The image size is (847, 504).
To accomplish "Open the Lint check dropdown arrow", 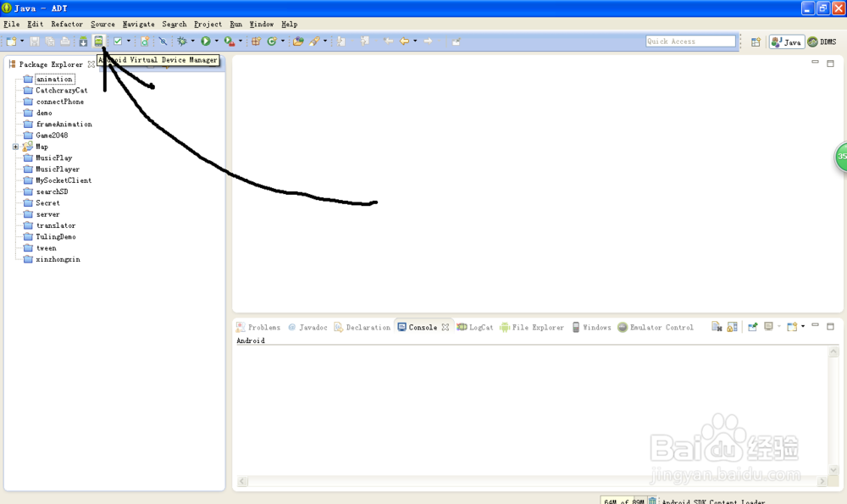I will (129, 41).
